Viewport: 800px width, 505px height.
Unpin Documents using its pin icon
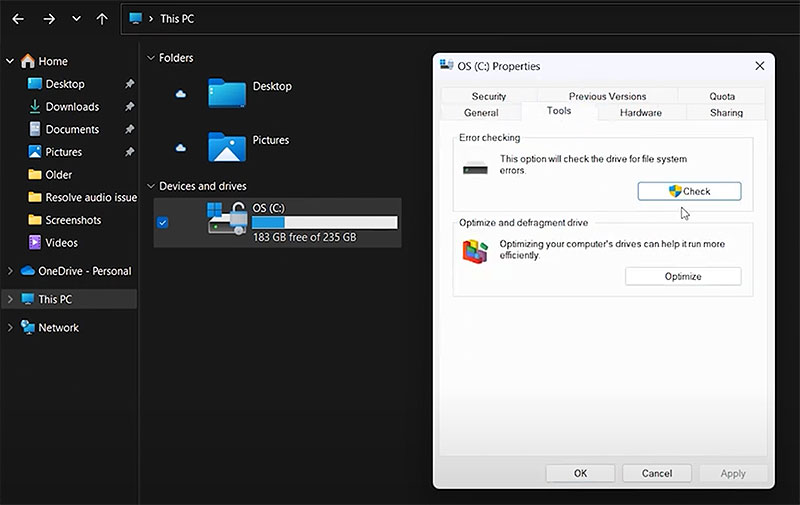click(x=130, y=129)
